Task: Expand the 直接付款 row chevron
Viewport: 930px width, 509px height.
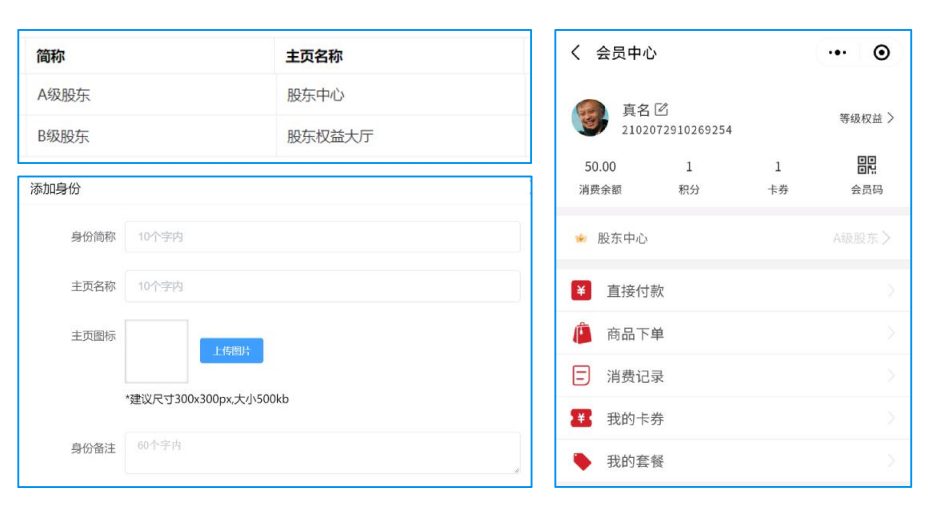Action: pyautogui.click(x=890, y=291)
